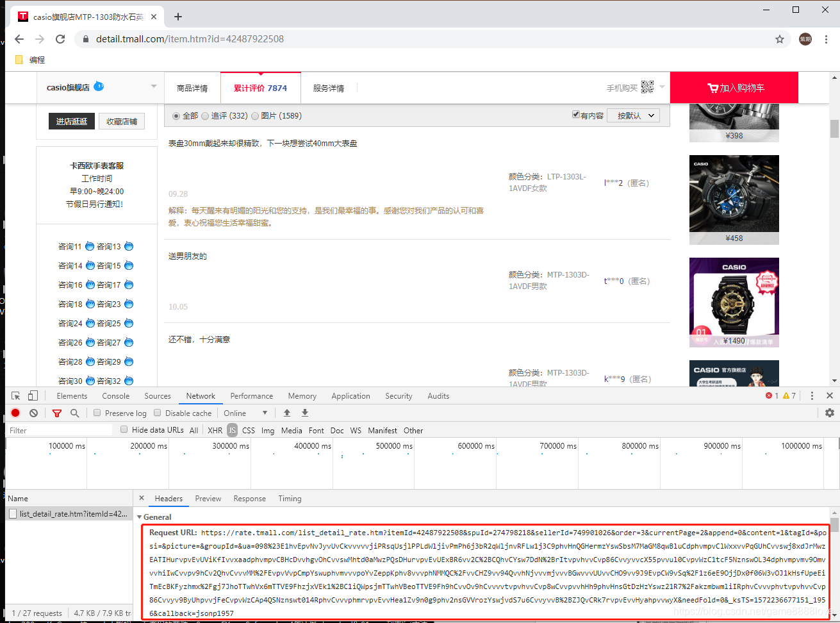Open a new browser tab

[x=178, y=17]
